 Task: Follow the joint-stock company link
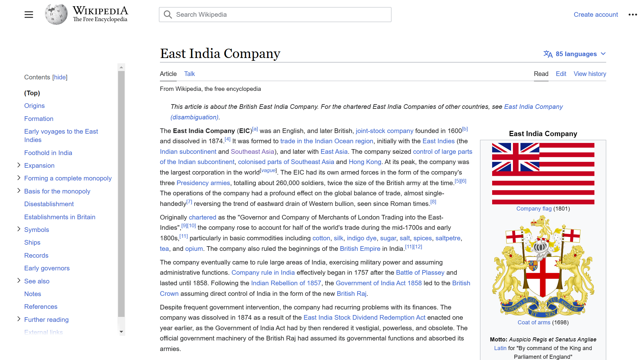pos(384,131)
